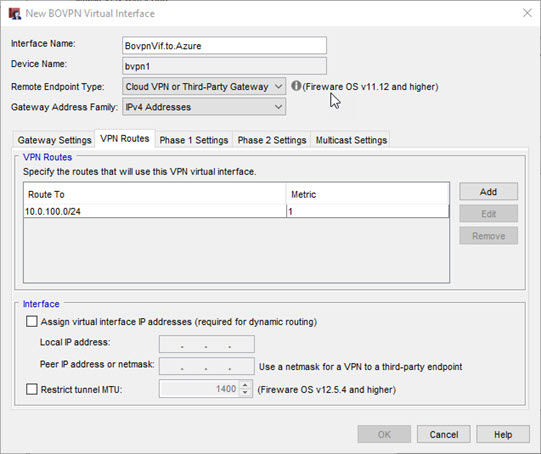Decrease the tunnel MTU with down arrow
Screen dimensions: 541x454
245,393
